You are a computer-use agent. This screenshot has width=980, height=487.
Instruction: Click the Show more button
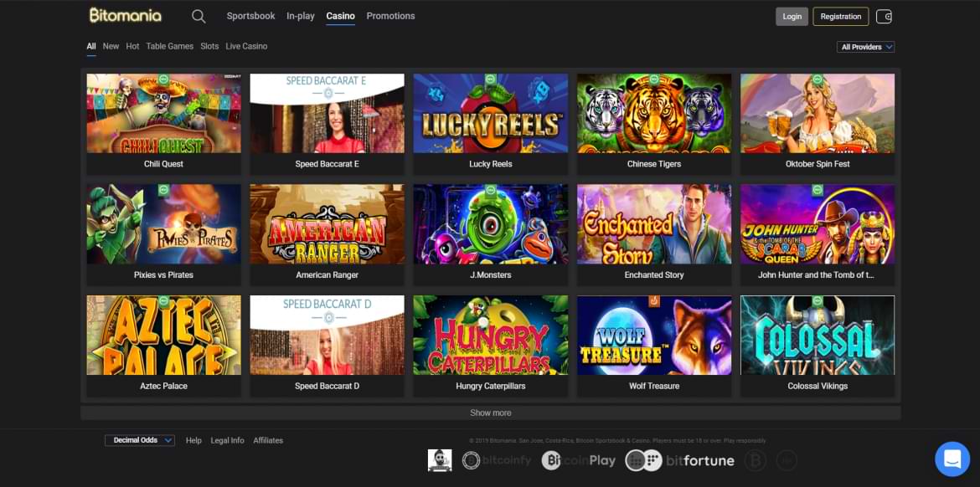tap(491, 413)
